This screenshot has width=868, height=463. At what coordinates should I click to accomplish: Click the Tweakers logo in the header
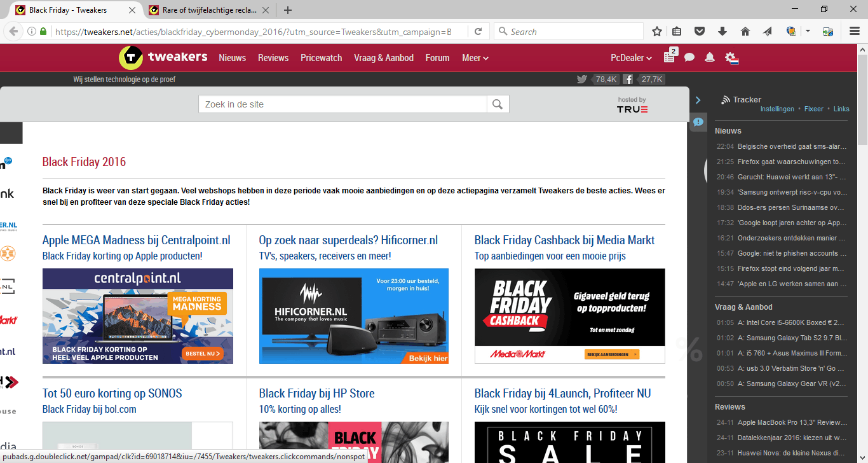click(x=163, y=57)
